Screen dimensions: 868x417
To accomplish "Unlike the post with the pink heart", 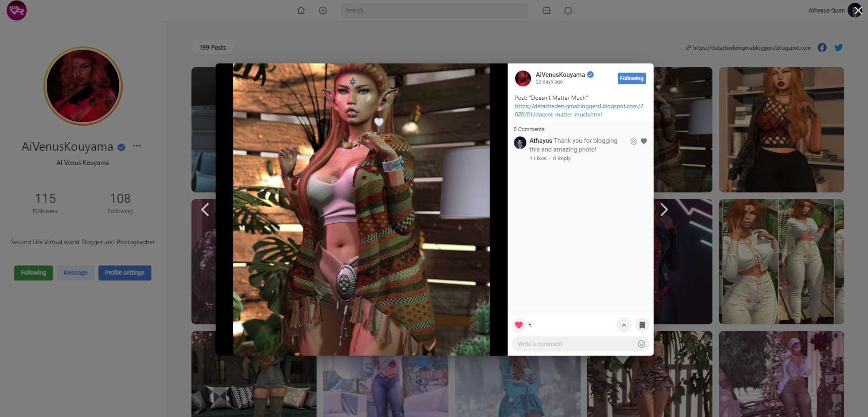I will pos(519,325).
